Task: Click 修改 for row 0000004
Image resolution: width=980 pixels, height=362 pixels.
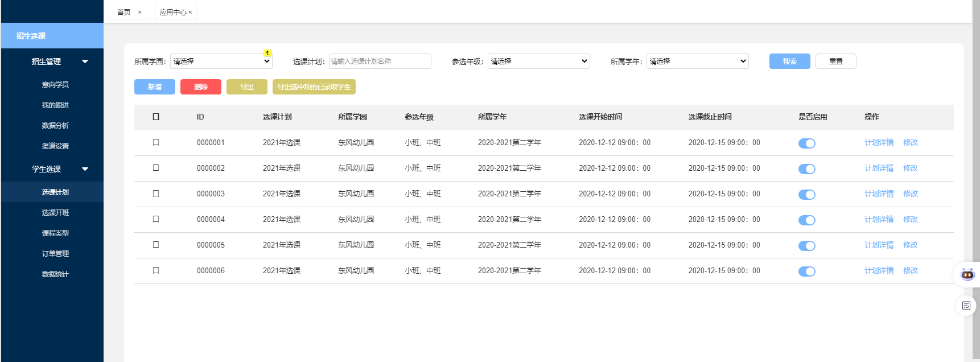Action: click(911, 219)
